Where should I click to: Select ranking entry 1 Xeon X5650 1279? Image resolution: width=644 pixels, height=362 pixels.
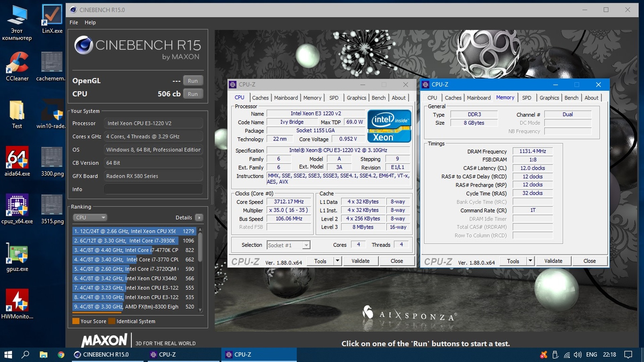point(134,231)
